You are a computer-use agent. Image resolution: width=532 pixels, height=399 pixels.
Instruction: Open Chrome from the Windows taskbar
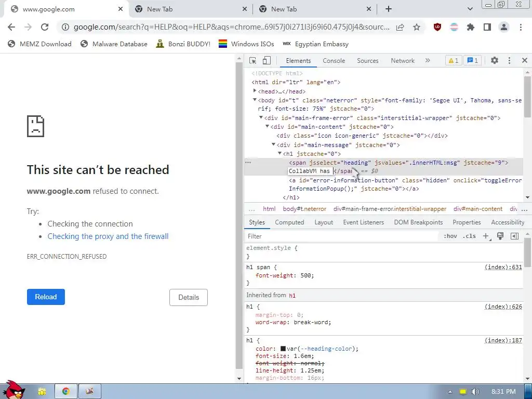(x=66, y=391)
